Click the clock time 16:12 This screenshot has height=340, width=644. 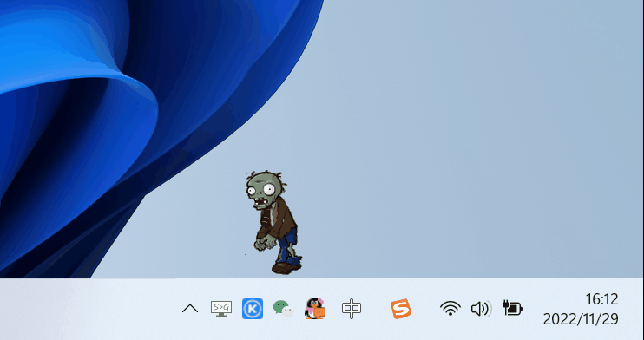click(601, 299)
